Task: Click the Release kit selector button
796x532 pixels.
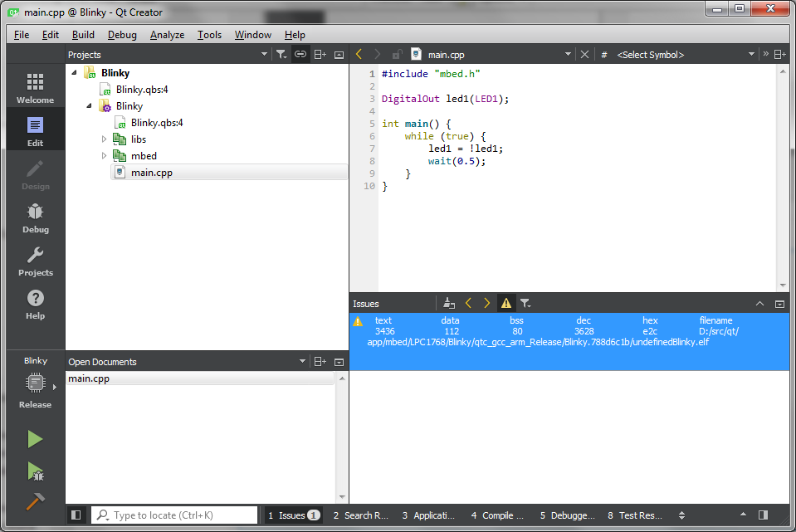Action: 35,383
